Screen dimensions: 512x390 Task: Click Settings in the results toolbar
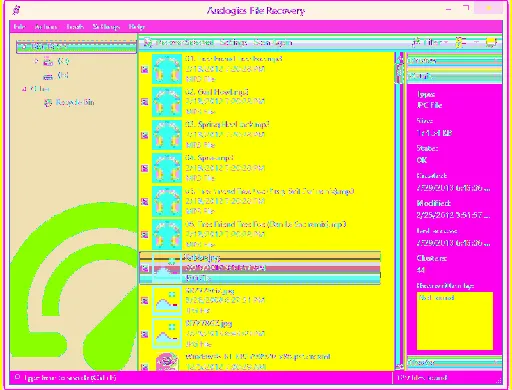(233, 43)
